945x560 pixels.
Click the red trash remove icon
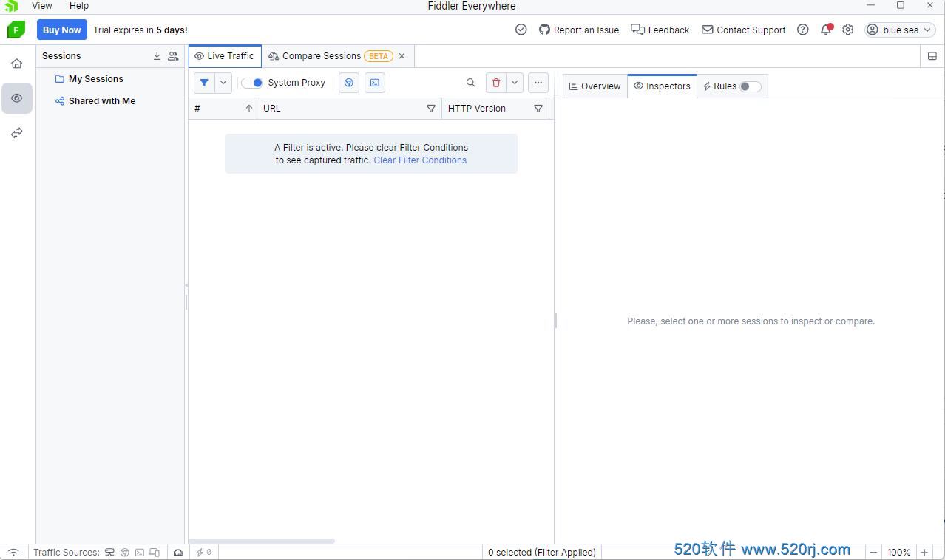[x=496, y=83]
